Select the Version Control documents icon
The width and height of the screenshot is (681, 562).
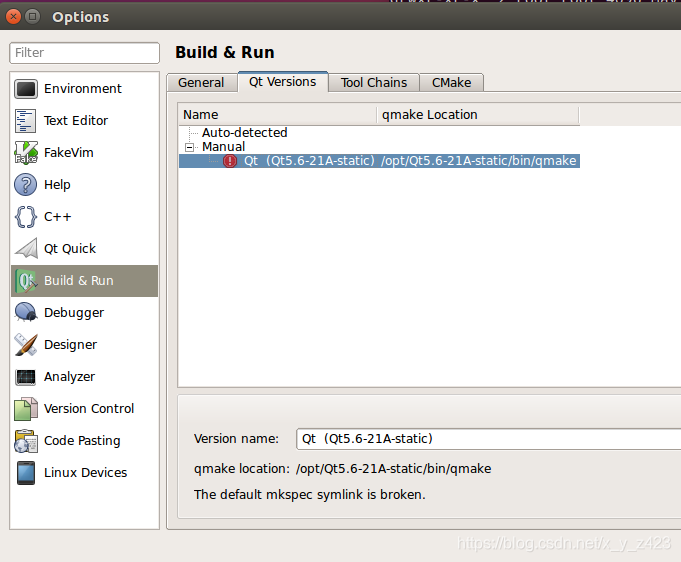pyautogui.click(x=26, y=409)
